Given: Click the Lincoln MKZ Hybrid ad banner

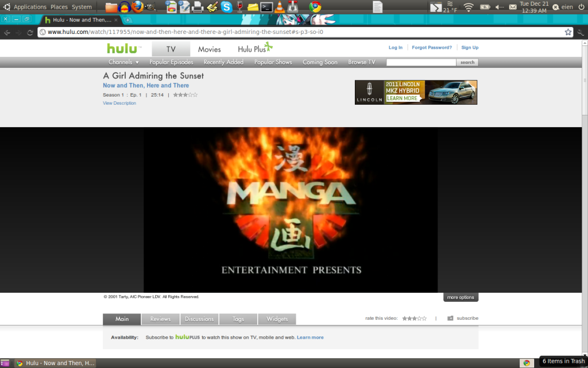Looking at the screenshot, I should [416, 93].
